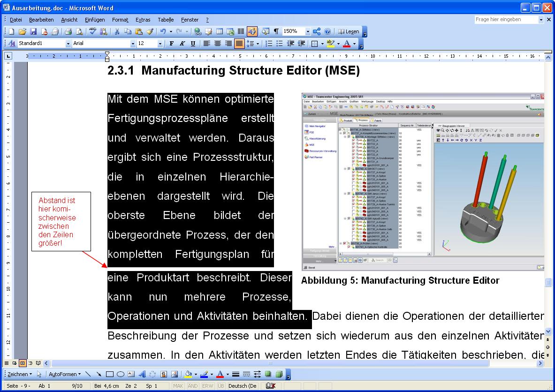Select the Line drawing tool

(x=88, y=374)
